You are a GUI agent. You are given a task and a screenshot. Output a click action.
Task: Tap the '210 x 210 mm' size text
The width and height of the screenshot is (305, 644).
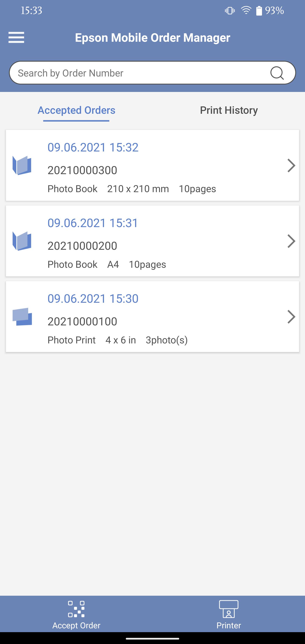click(138, 189)
